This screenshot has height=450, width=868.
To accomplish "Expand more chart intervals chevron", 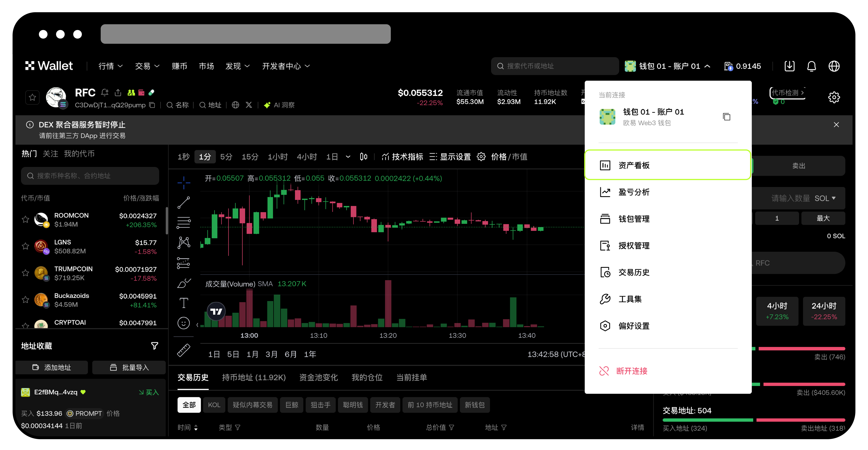I will coord(348,157).
